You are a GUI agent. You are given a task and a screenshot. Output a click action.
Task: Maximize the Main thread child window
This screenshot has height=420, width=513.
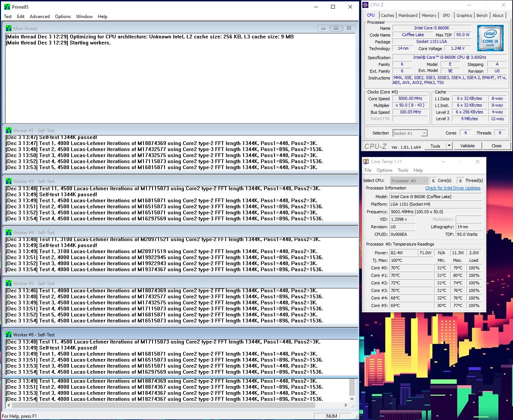336,28
